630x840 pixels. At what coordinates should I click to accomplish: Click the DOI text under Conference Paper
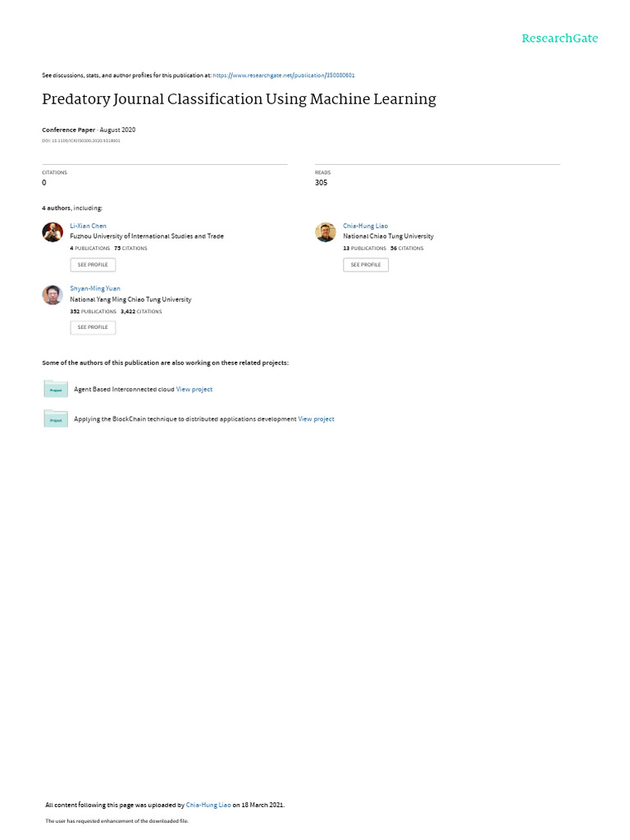[x=81, y=141]
